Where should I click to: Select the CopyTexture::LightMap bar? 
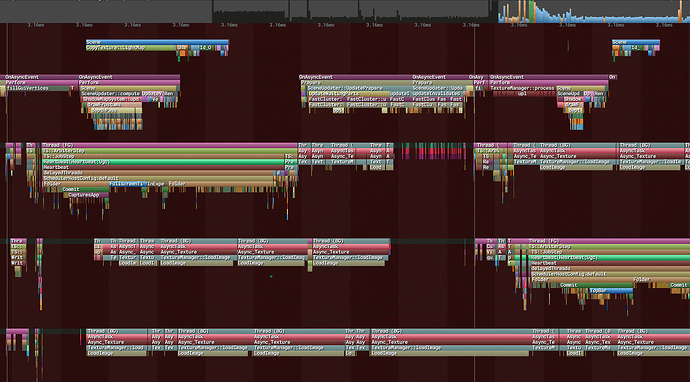pyautogui.click(x=131, y=48)
